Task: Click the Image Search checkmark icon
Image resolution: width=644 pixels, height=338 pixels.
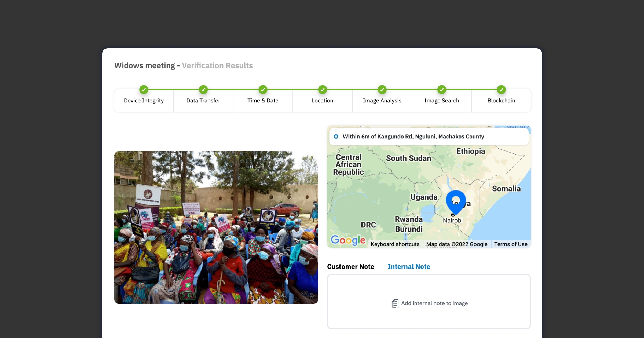Action: pos(441,90)
